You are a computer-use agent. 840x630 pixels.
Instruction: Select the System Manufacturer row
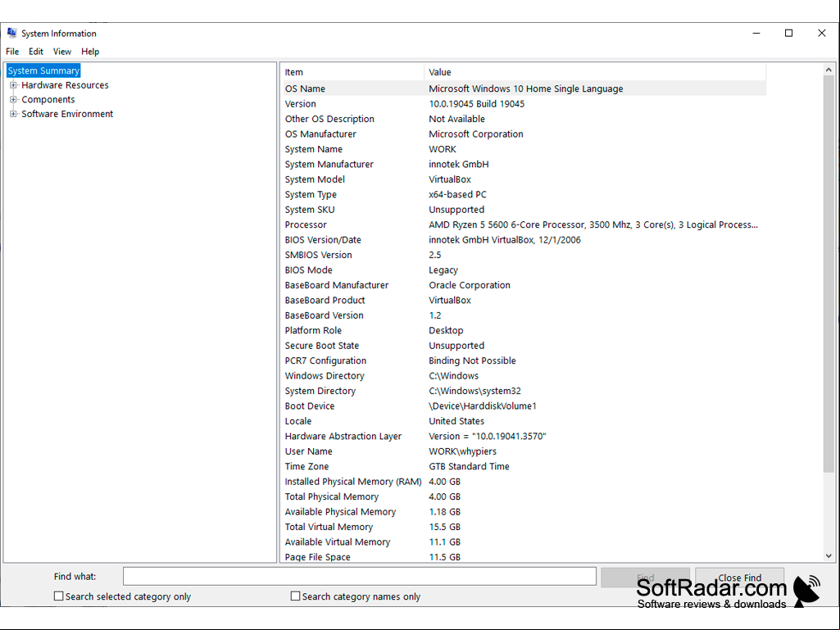tap(525, 165)
